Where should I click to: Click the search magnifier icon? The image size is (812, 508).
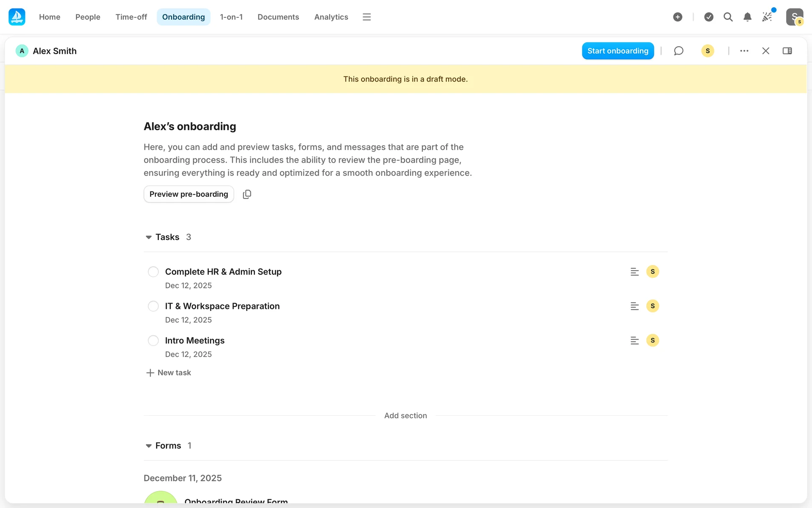[x=728, y=17]
